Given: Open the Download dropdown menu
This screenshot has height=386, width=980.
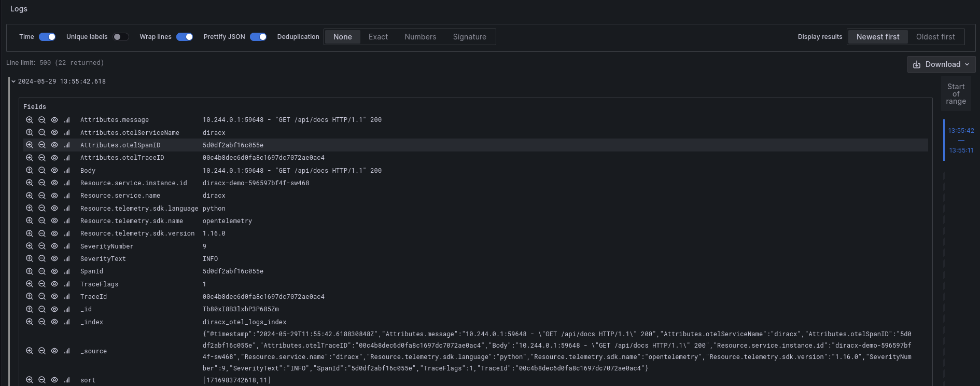Looking at the screenshot, I should 941,64.
